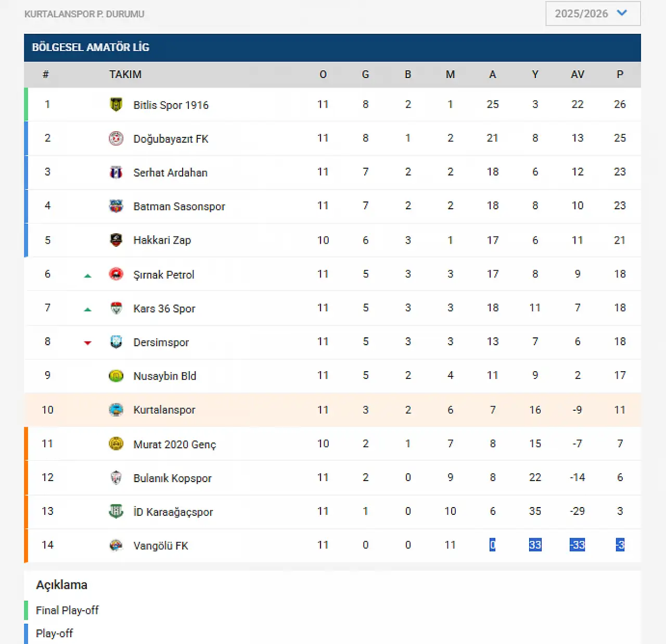Viewport: 666px width, 644px height.
Task: Click the Murat 2020 Genç team name
Action: pos(174,444)
